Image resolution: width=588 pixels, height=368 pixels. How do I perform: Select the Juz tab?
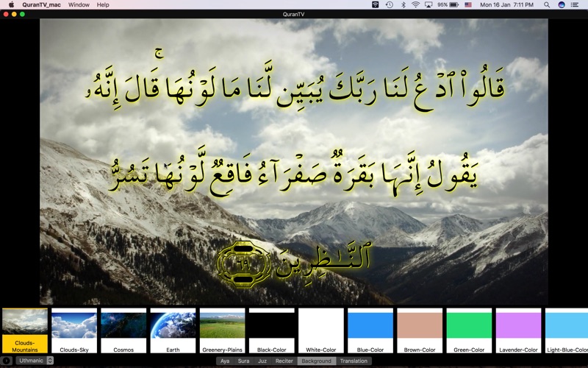pos(262,361)
